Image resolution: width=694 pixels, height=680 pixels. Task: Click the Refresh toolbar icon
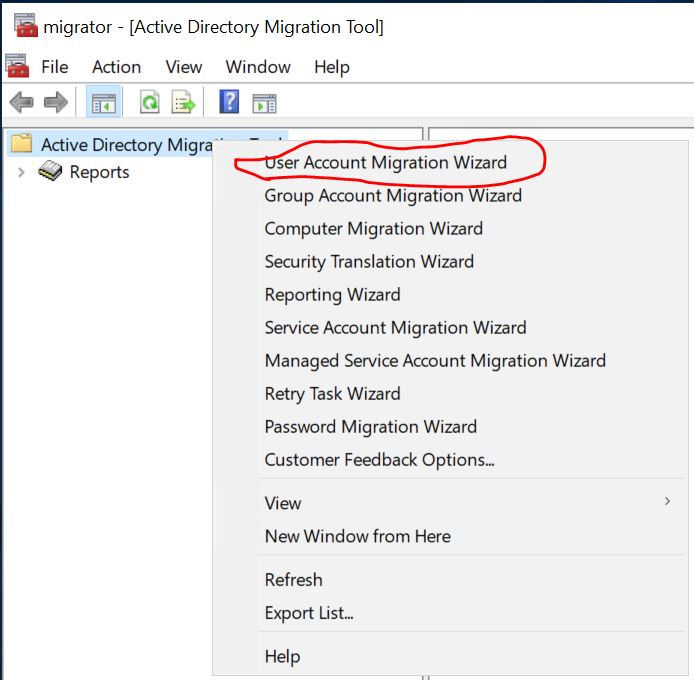(150, 102)
